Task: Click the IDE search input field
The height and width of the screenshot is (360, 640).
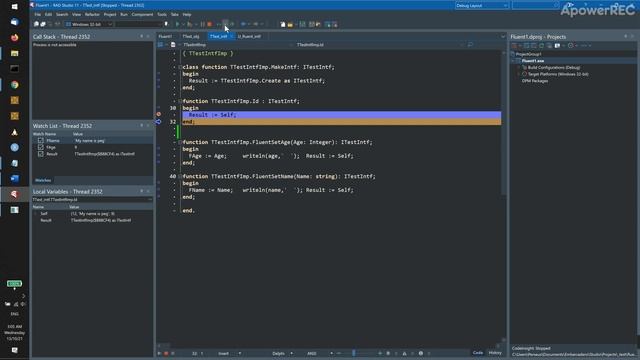Action: tap(536, 6)
